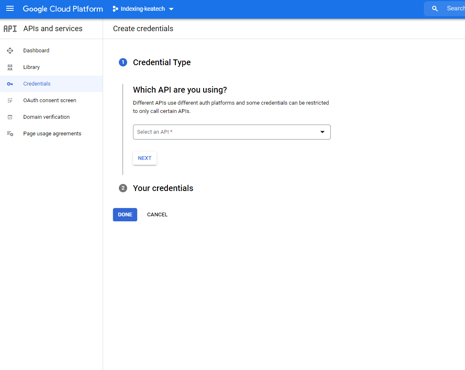Click the OAuth consent screen icon
This screenshot has width=465, height=370.
click(10, 100)
